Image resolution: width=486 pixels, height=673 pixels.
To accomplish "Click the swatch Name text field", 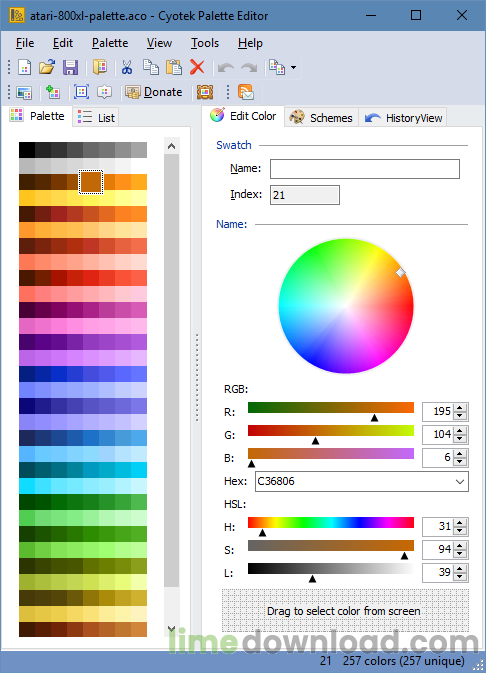I will 364,169.
